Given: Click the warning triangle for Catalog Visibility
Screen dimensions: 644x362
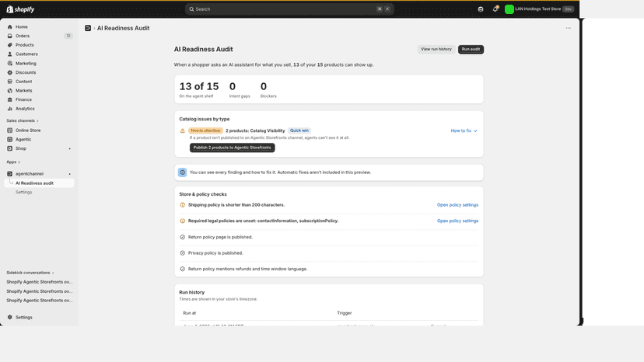Looking at the screenshot, I should 182,131.
